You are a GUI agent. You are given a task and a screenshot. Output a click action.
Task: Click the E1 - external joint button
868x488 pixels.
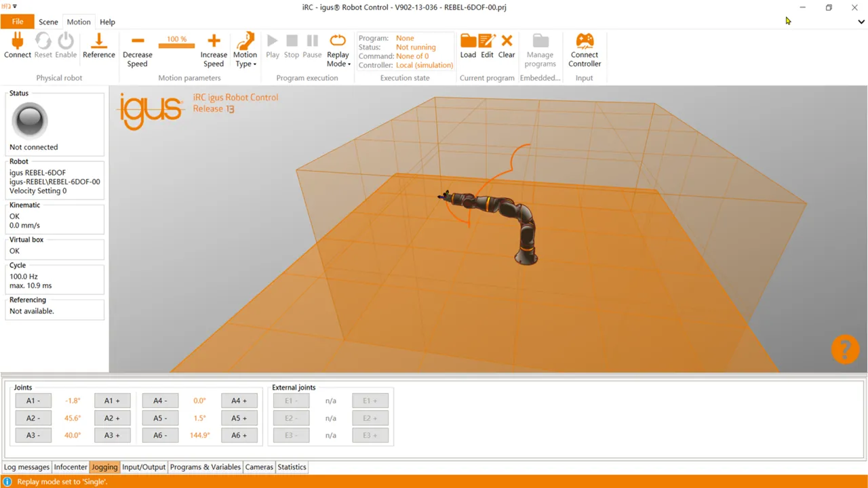tap(291, 401)
